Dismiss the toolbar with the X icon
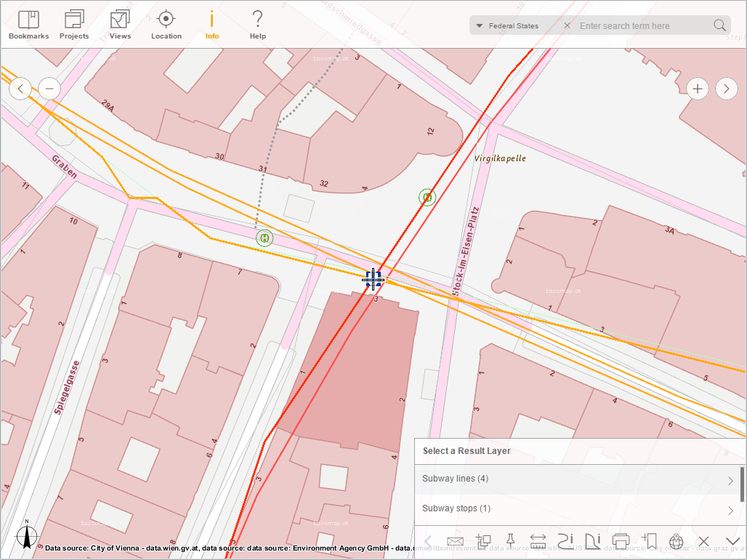 (x=703, y=541)
